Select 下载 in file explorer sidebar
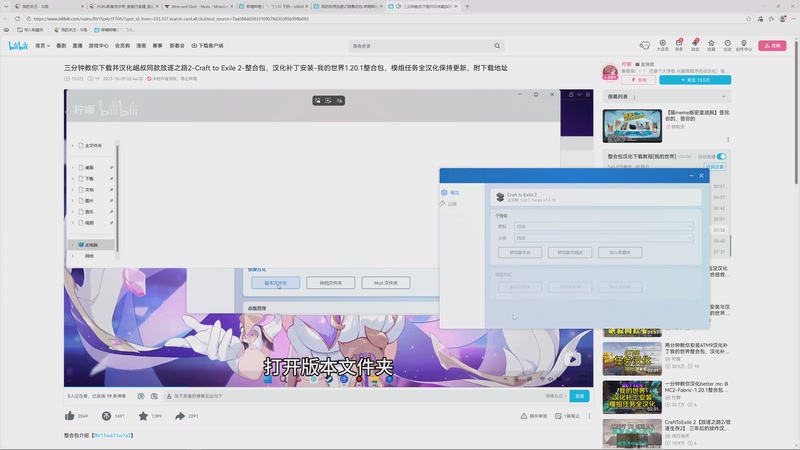This screenshot has width=800, height=450. click(x=89, y=179)
